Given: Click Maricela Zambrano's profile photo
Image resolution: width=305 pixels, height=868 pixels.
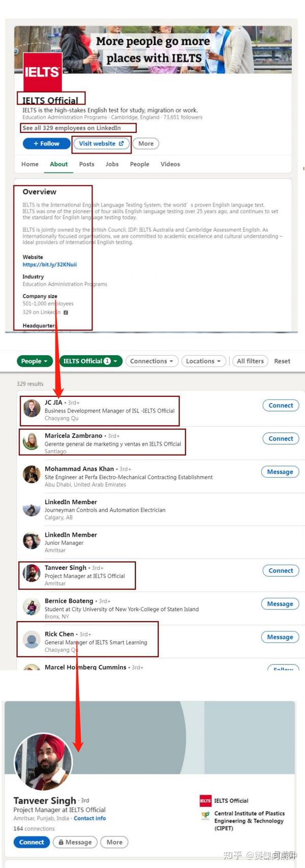Looking at the screenshot, I should [x=32, y=442].
